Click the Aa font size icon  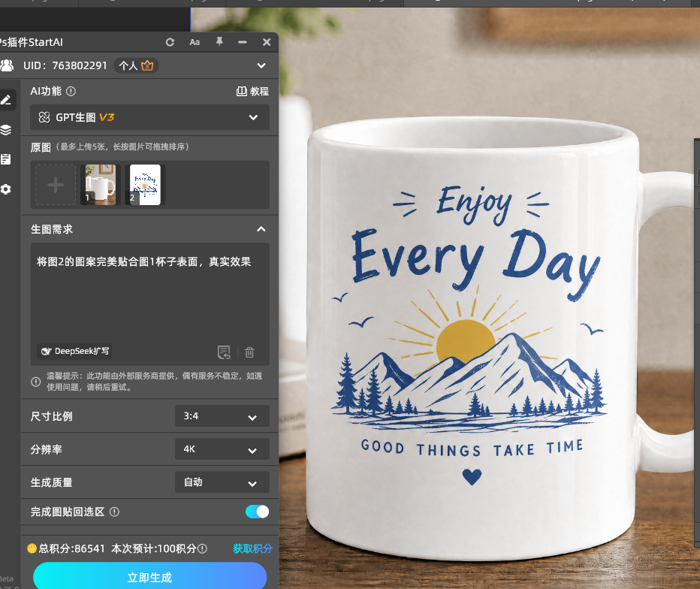[195, 42]
